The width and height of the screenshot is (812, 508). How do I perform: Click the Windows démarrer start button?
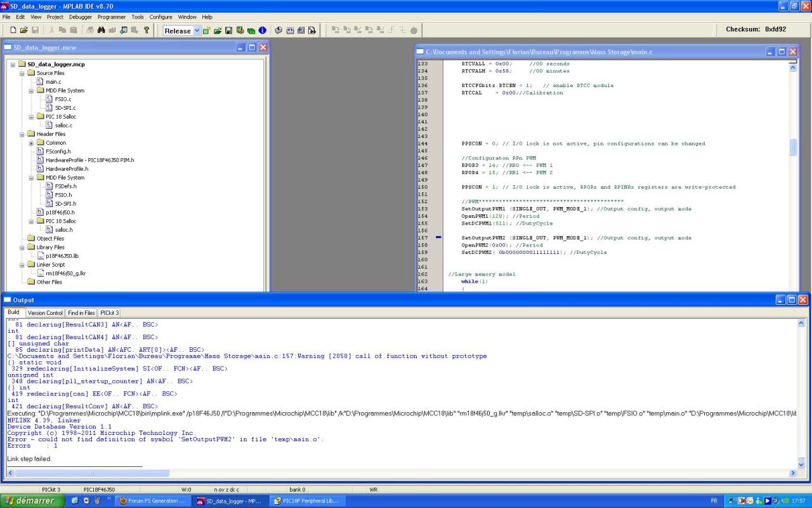[32, 501]
